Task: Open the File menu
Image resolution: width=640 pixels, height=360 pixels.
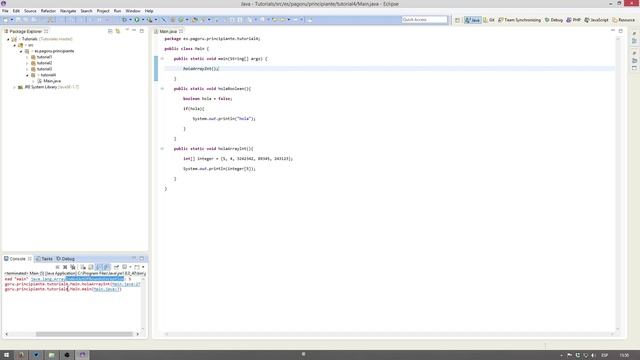Action: click(x=5, y=11)
